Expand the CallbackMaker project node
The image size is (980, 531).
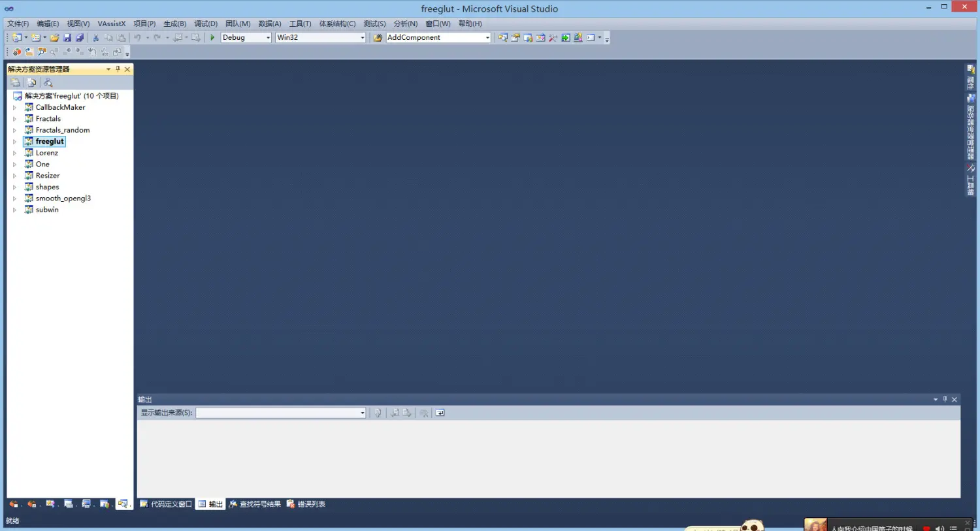tap(14, 107)
